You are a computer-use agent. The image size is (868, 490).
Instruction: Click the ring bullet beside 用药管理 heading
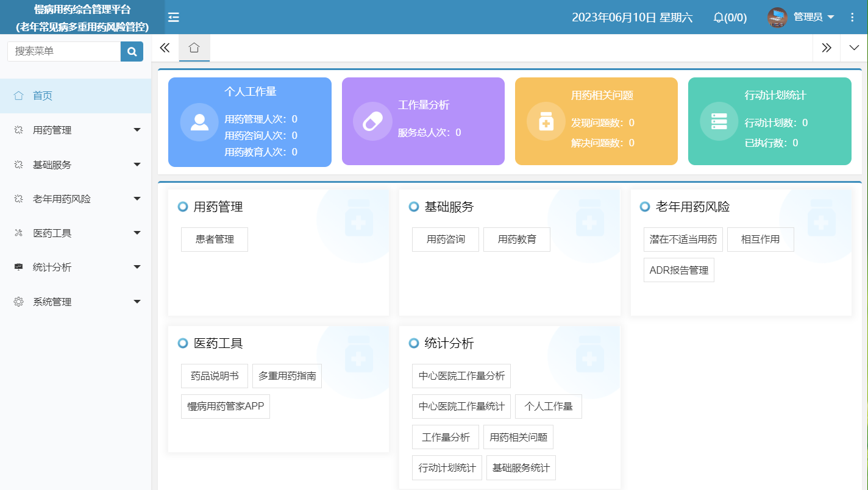(x=183, y=207)
